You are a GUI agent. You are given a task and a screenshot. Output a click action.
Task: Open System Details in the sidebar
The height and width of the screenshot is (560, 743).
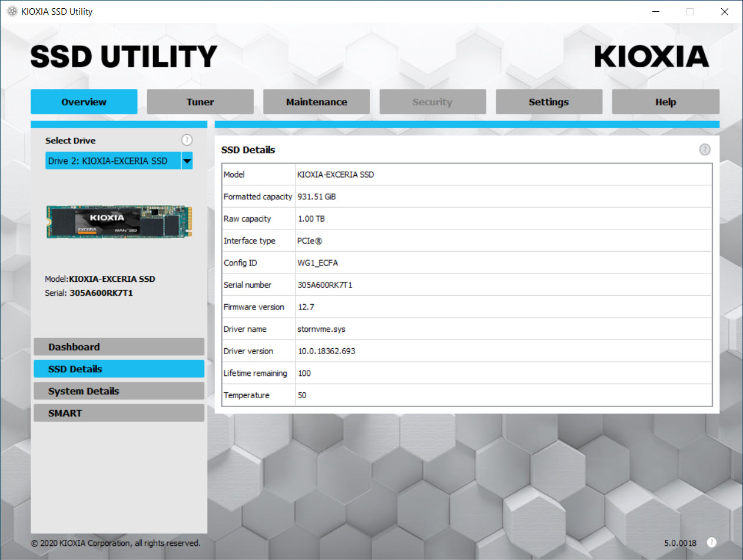119,391
